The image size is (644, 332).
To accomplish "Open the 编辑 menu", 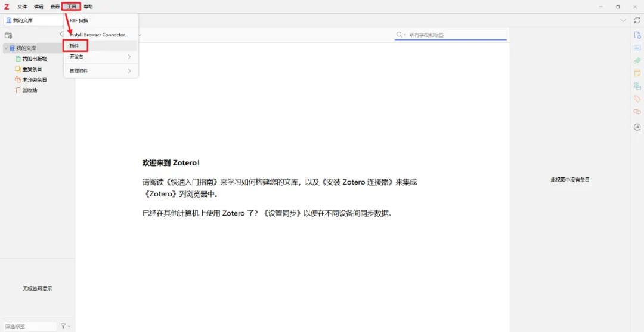I will 39,7.
